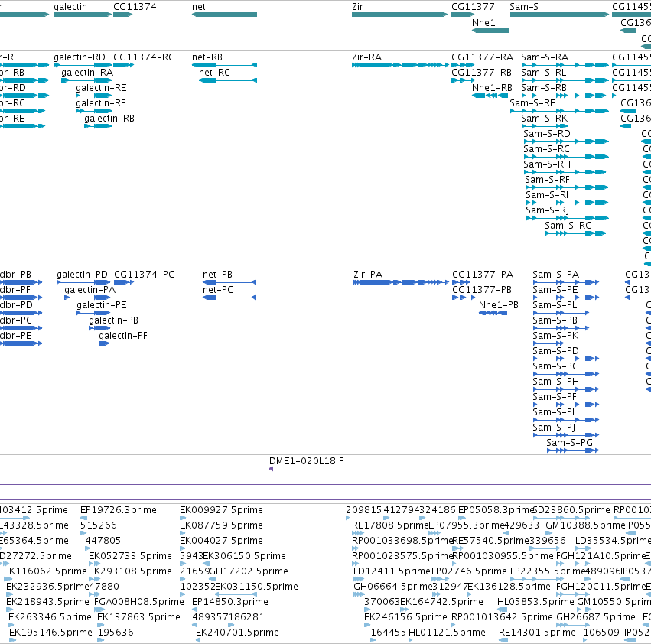The height and width of the screenshot is (644, 651).
Task: Select transcript galectin-RF
Action: [x=94, y=111]
